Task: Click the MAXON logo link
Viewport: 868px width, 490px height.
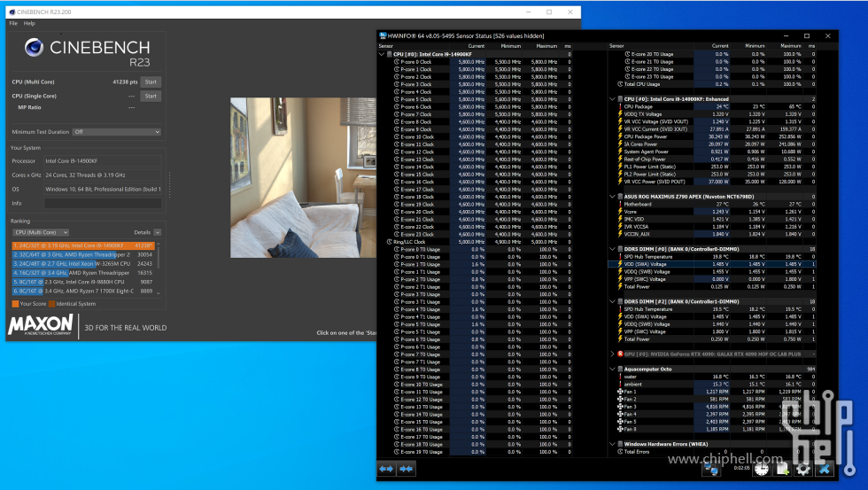Action: click(x=41, y=324)
